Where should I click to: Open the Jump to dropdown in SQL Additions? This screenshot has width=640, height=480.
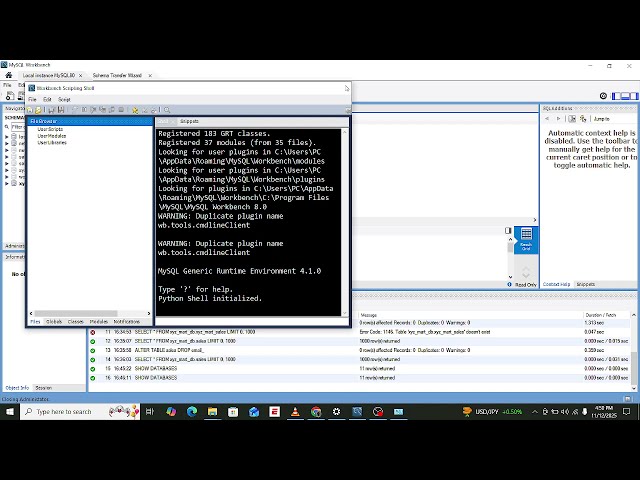click(x=602, y=119)
